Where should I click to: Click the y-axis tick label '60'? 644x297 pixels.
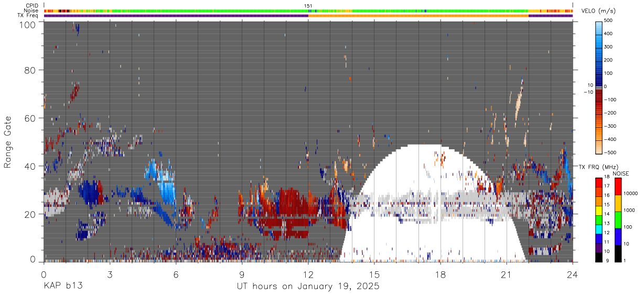[30, 118]
